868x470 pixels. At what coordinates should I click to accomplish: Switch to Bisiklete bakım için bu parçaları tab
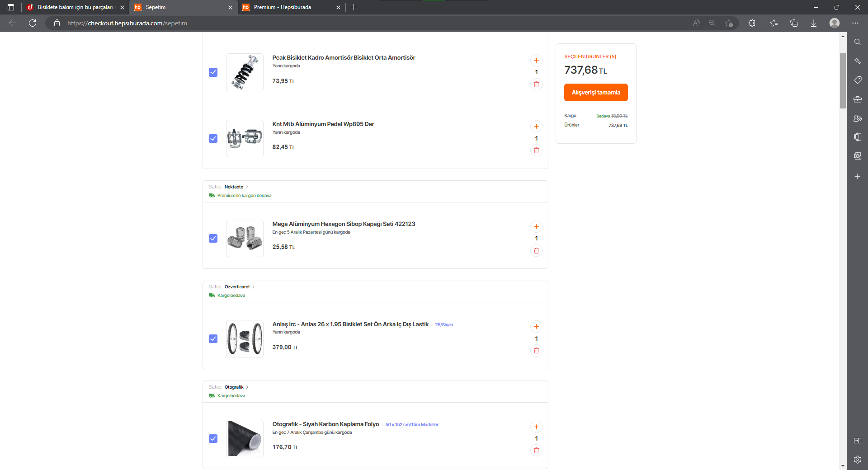pyautogui.click(x=75, y=7)
